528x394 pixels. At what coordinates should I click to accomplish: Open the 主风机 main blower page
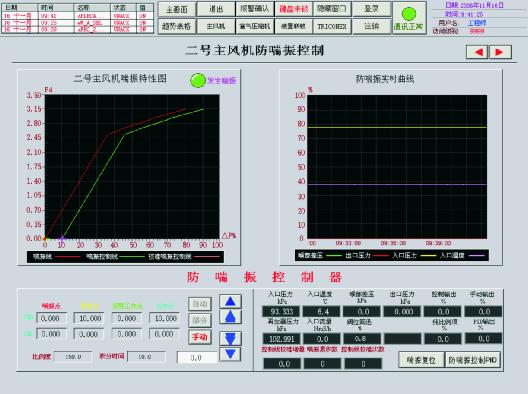click(x=216, y=26)
